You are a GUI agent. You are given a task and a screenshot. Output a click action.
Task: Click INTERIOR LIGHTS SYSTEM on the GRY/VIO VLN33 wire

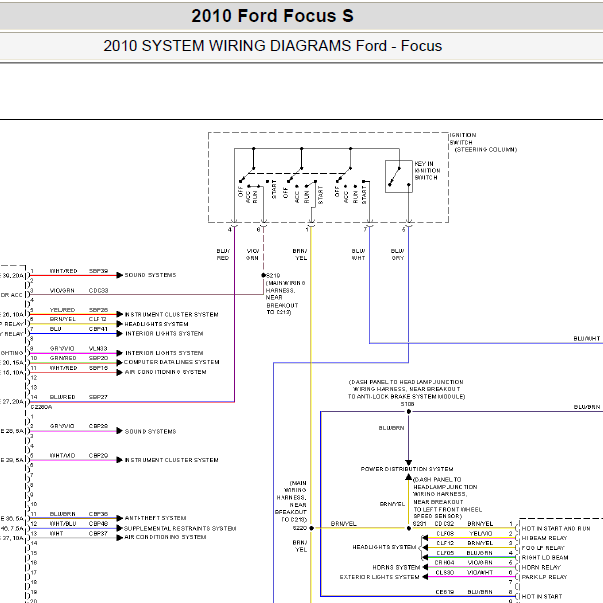coord(164,353)
